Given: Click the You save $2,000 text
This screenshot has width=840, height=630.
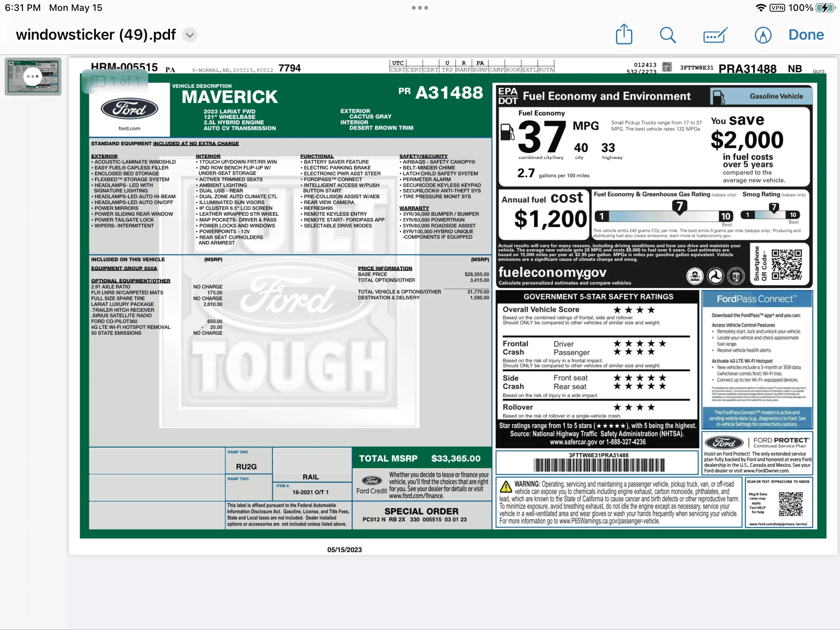Looking at the screenshot, I should (747, 132).
